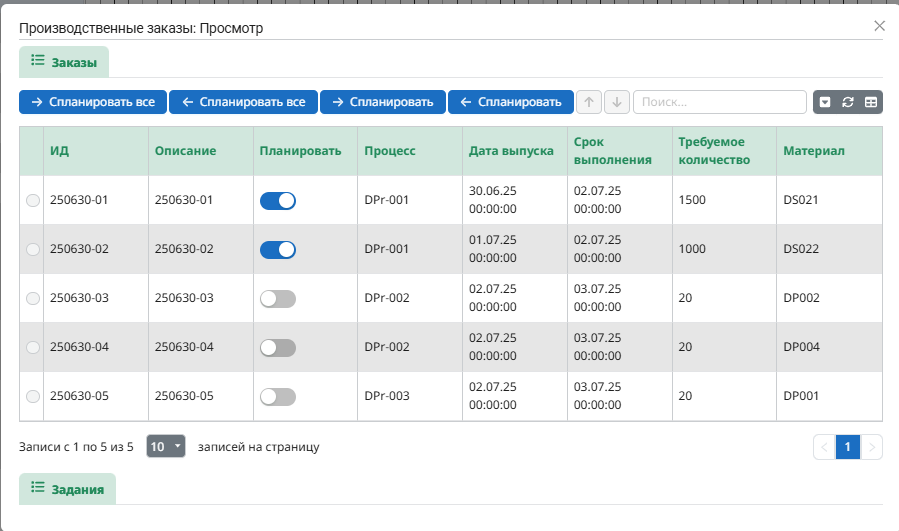Go to the previous page arrow
Screen dimensions: 899x531
[x=824, y=447]
